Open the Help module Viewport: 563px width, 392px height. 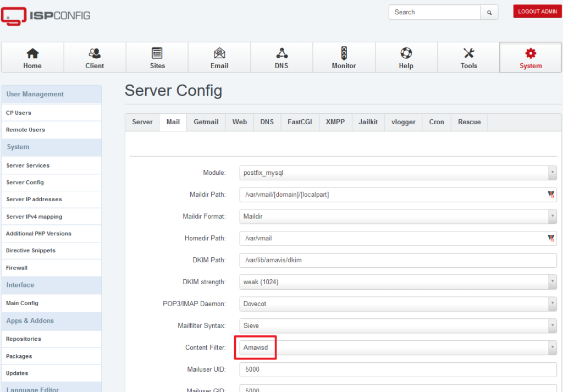(x=406, y=57)
